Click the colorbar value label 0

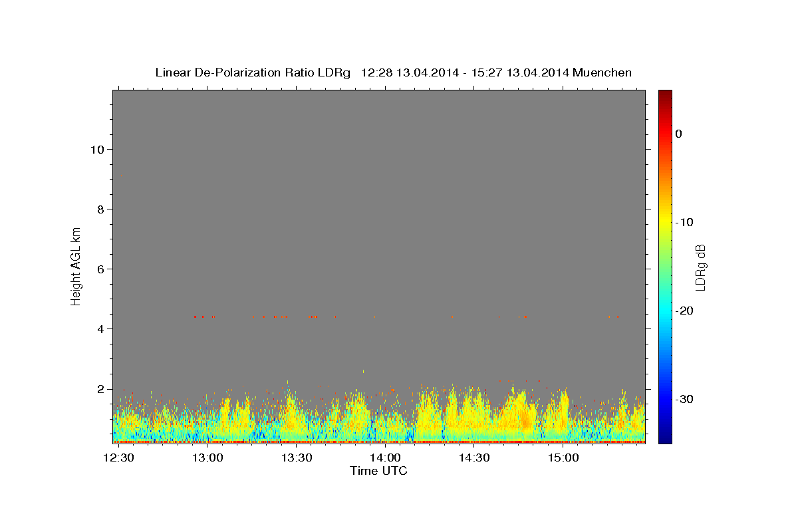pos(679,134)
